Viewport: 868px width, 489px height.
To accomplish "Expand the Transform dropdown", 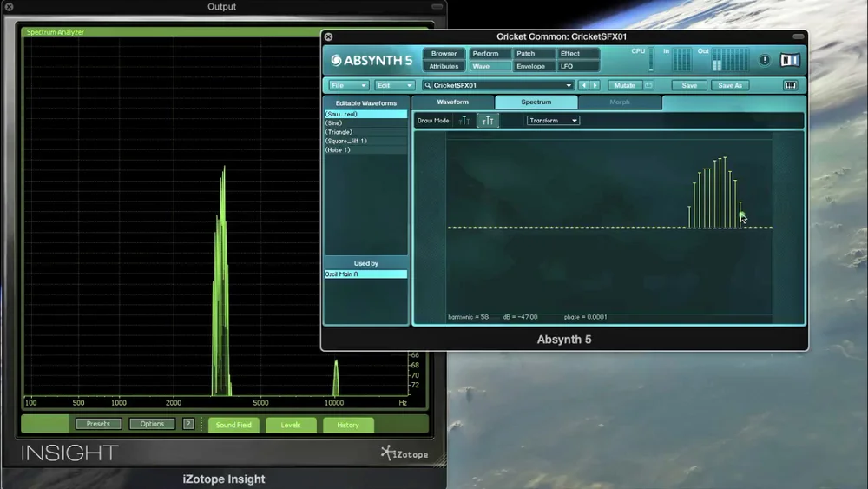I will click(x=553, y=120).
